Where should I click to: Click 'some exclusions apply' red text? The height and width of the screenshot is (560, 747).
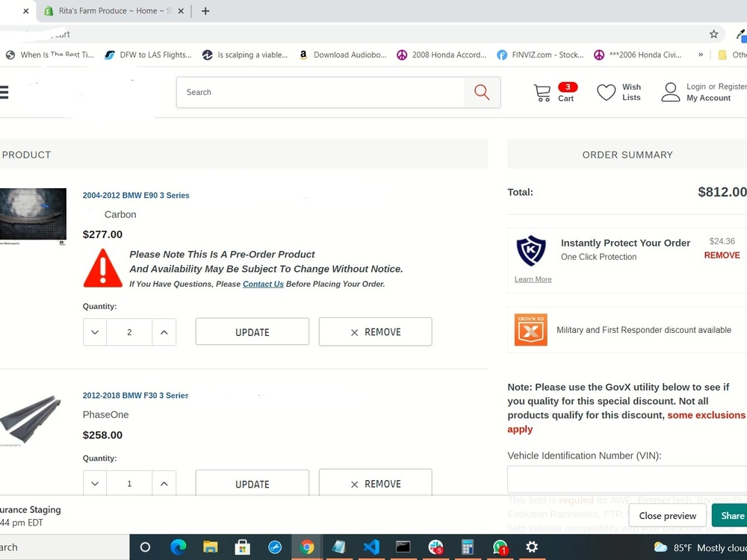pos(626,422)
